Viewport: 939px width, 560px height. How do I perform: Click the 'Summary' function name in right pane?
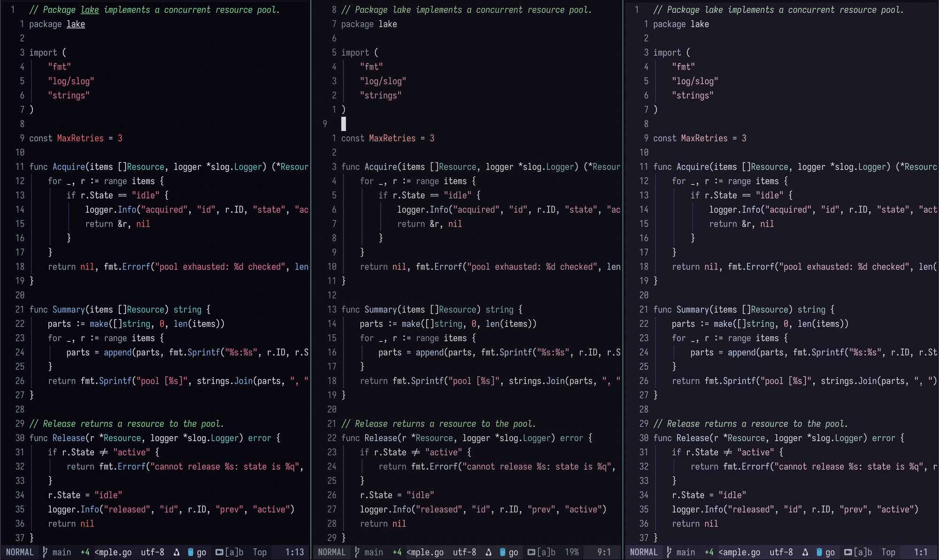(x=693, y=309)
